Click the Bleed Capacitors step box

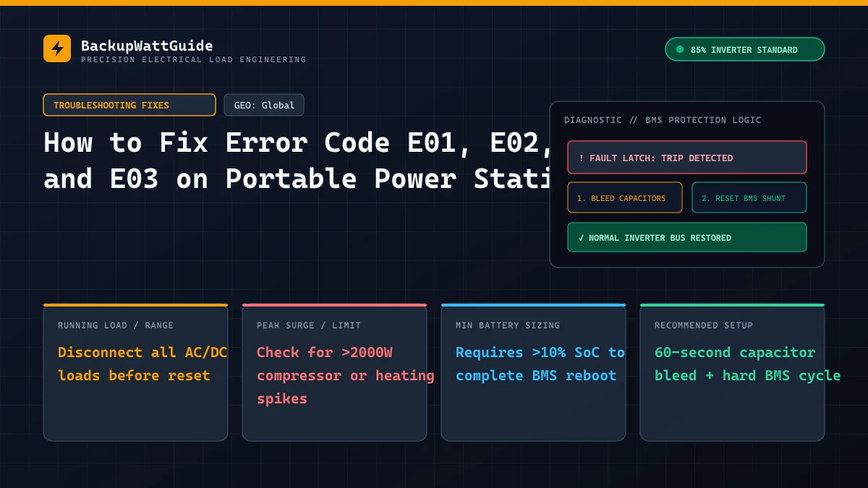pos(625,197)
